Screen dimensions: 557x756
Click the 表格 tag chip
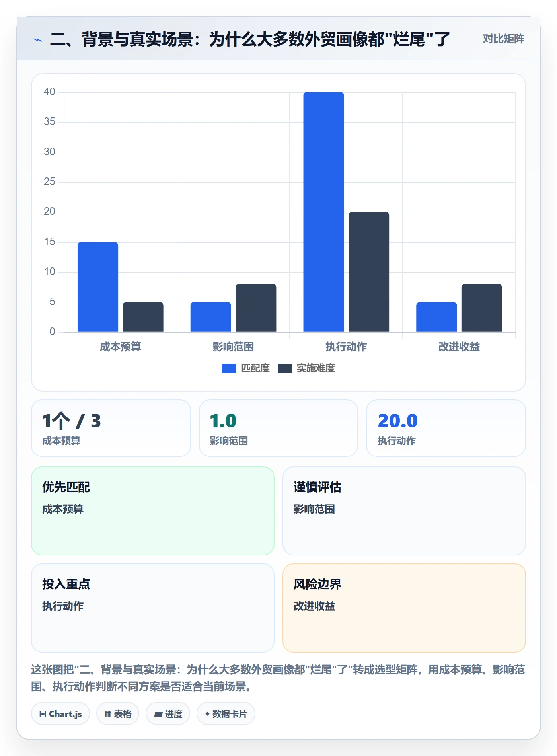point(118,714)
